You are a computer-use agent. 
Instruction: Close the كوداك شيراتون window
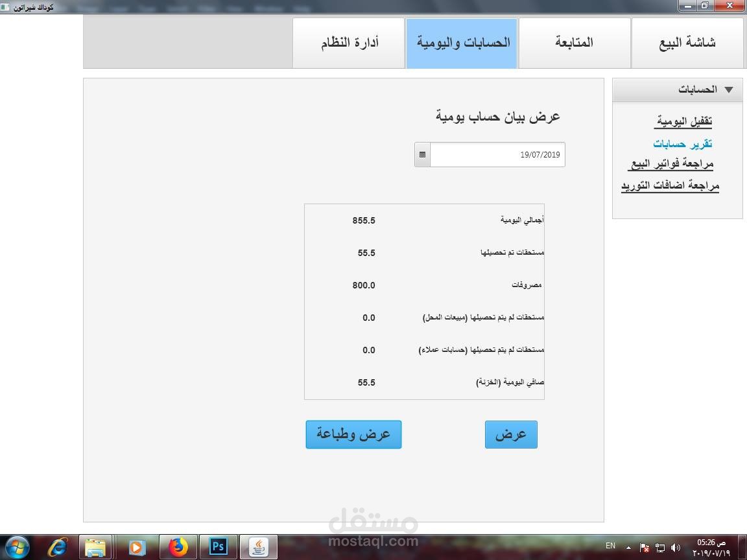[729, 6]
